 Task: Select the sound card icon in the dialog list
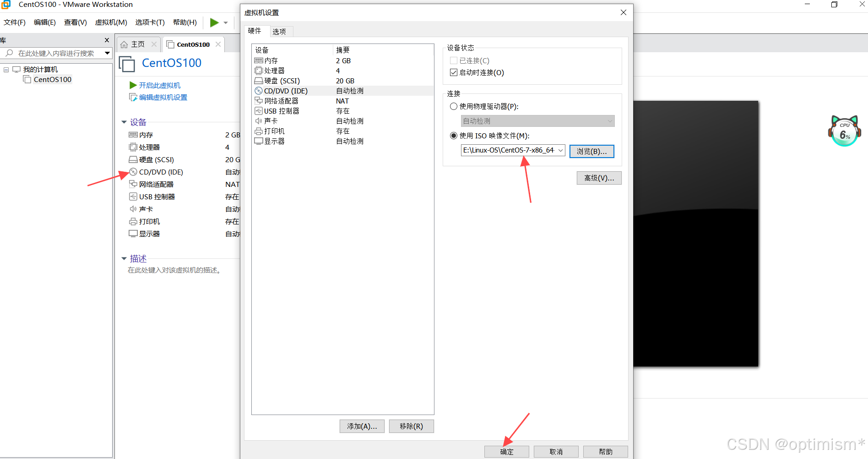pyautogui.click(x=259, y=121)
